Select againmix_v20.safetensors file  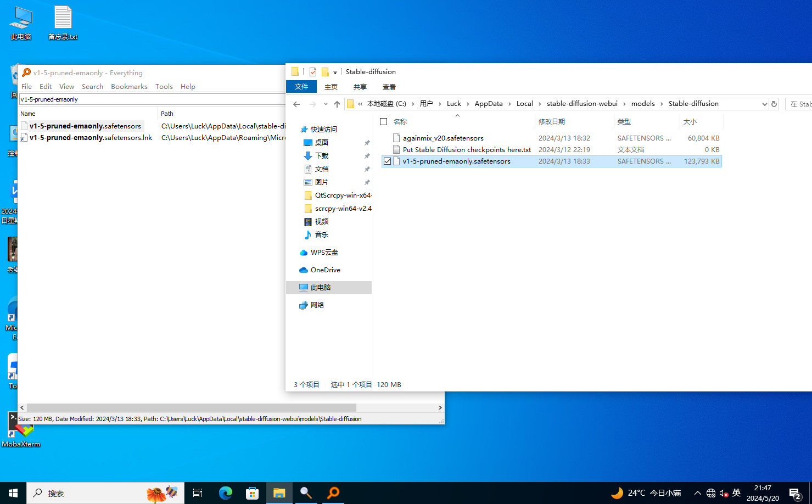pos(443,138)
